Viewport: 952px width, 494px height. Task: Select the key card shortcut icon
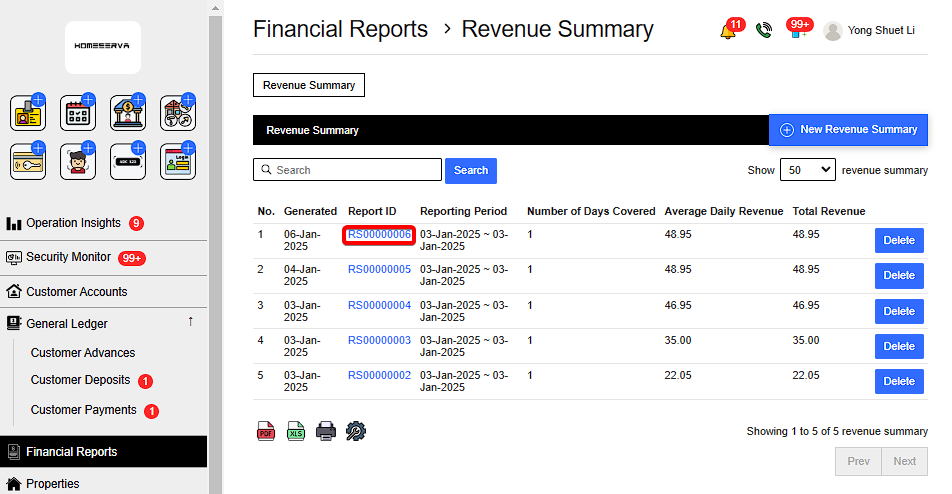click(x=28, y=162)
